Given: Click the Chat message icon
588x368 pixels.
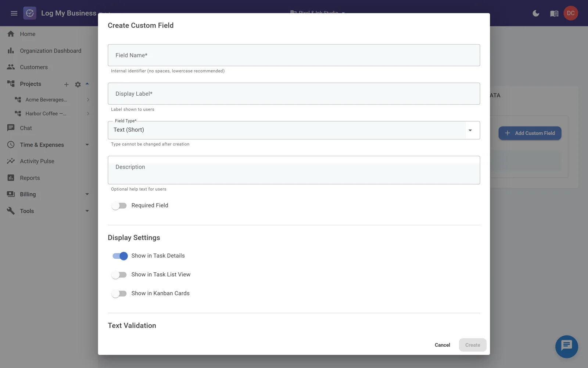Looking at the screenshot, I should tap(11, 128).
